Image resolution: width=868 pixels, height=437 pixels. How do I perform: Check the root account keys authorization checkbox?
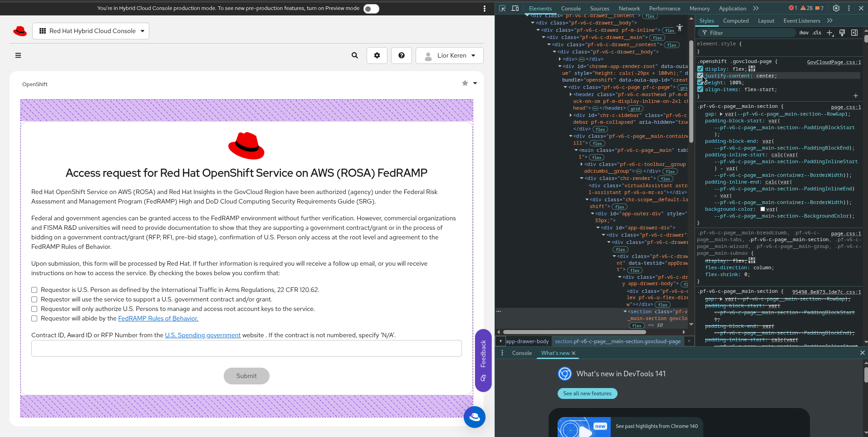(x=34, y=309)
